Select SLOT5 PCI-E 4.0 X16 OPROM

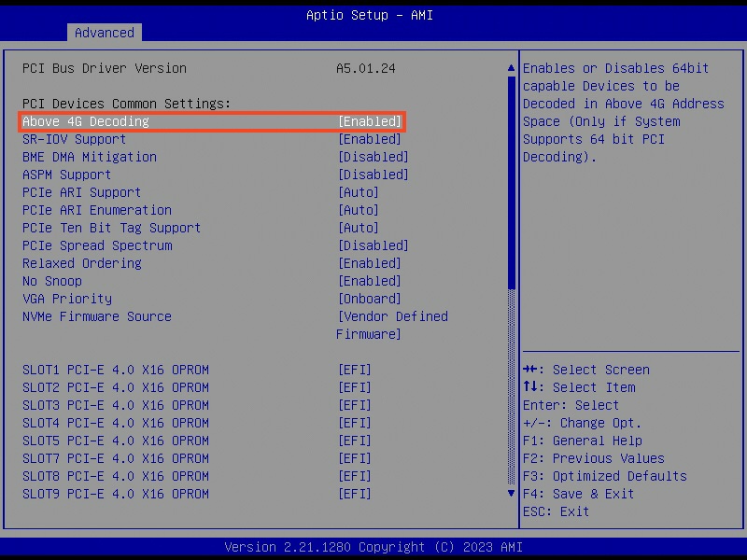(197, 441)
